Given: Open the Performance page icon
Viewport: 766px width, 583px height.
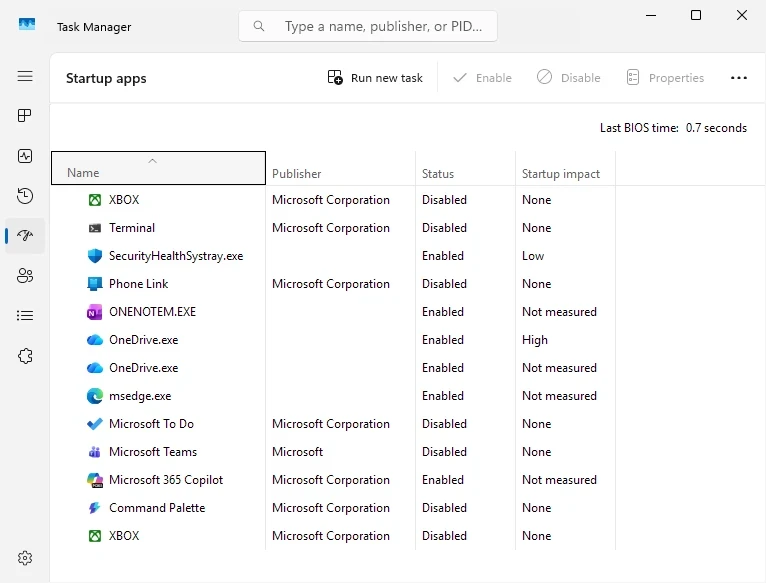Looking at the screenshot, I should 25,156.
